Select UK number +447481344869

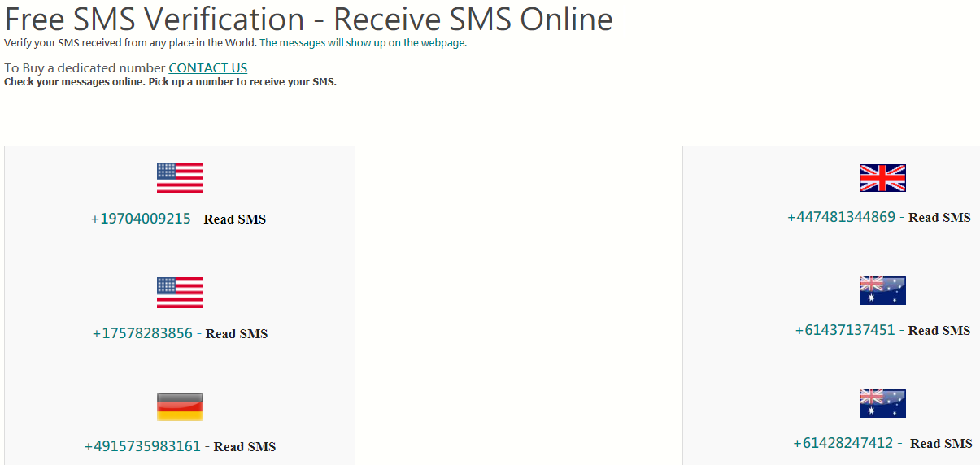click(x=842, y=217)
